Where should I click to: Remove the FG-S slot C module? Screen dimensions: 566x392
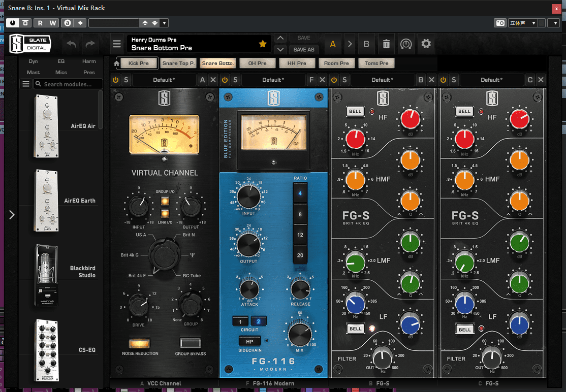point(541,80)
